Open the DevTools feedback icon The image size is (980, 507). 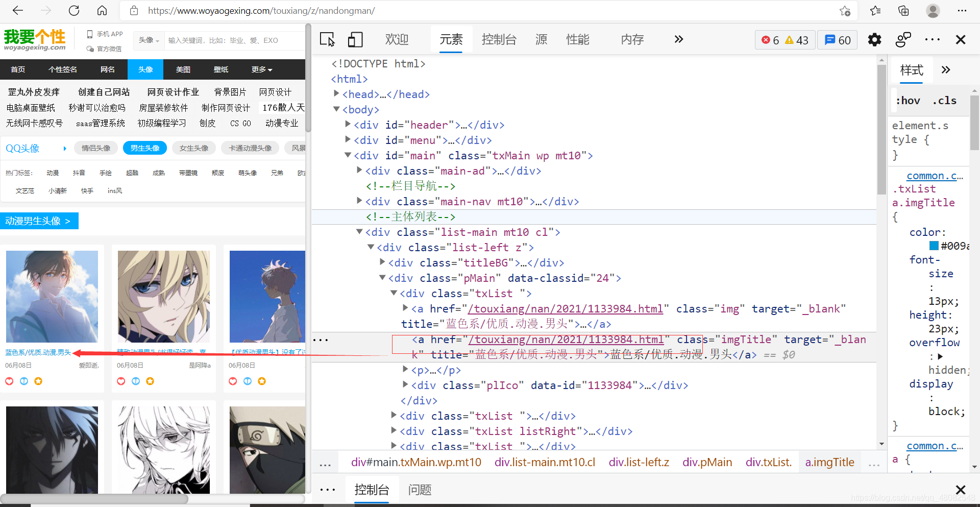click(903, 39)
